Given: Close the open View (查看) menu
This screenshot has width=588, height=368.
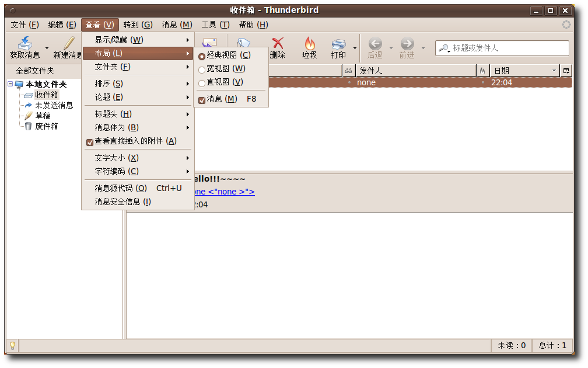Looking at the screenshot, I should click(100, 25).
